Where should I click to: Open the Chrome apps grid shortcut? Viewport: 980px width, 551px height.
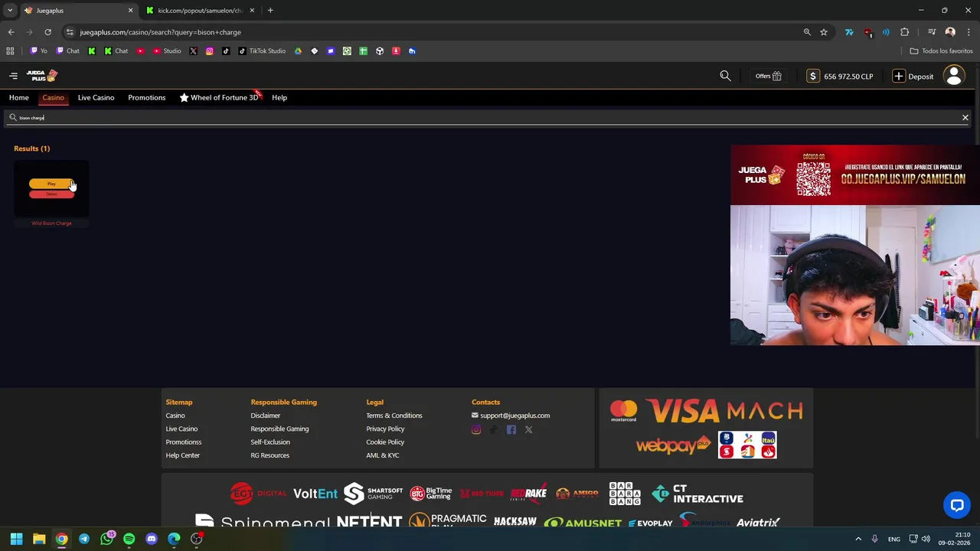click(10, 51)
